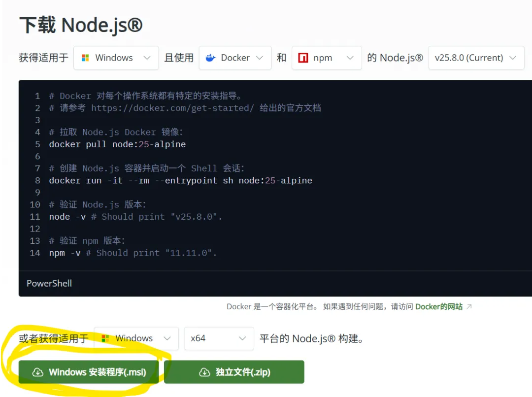The image size is (532, 397).
Task: Click the "# 拉取 Node.js Docker 镜像:" comment
Action: pyautogui.click(x=116, y=132)
